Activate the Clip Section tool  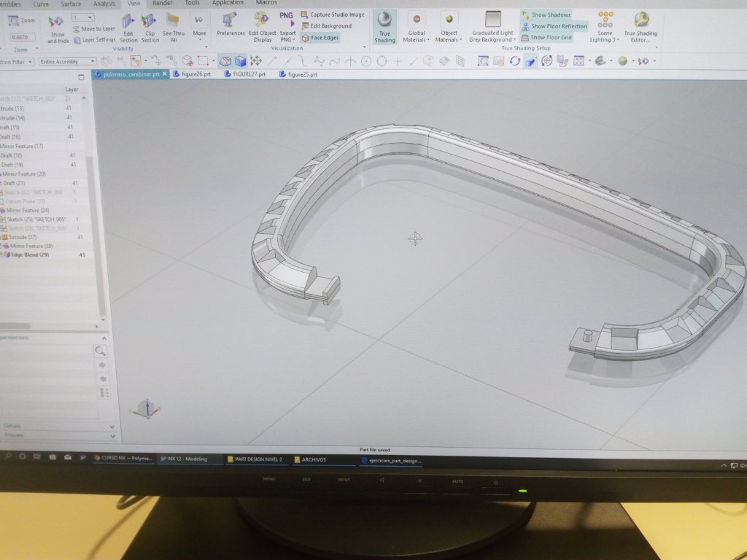click(x=150, y=28)
